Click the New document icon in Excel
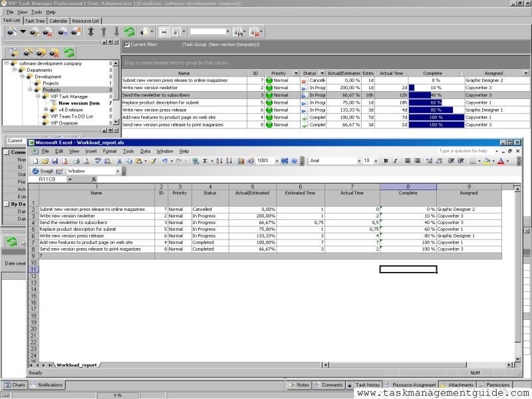The image size is (532, 399). (x=36, y=161)
